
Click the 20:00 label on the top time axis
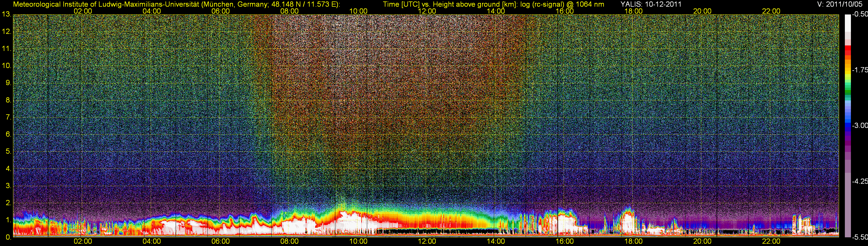pos(702,11)
